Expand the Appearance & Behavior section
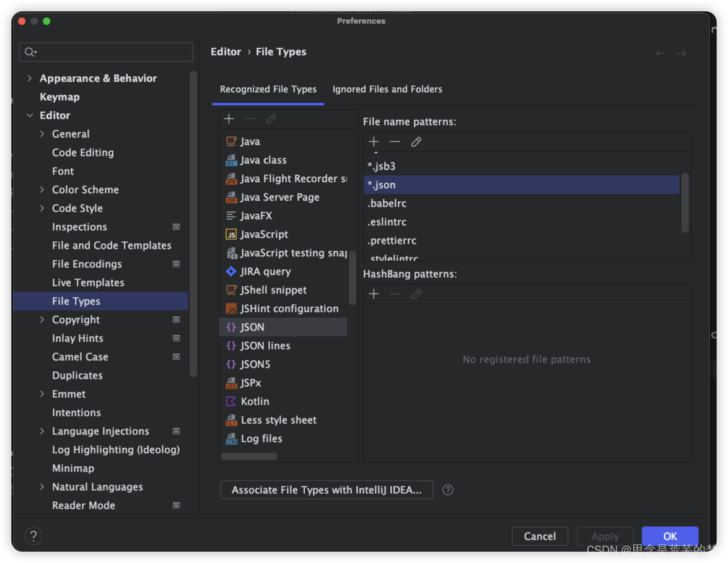728x563 pixels. 30,78
